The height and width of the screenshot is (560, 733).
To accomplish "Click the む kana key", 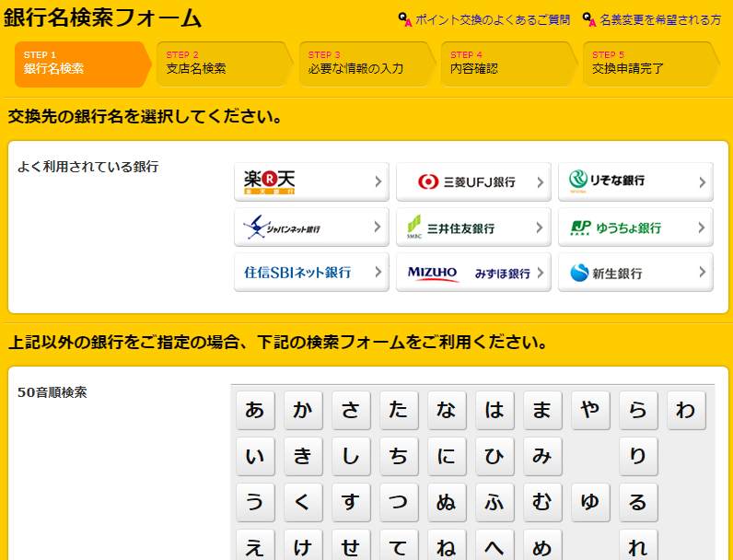I will click(542, 502).
